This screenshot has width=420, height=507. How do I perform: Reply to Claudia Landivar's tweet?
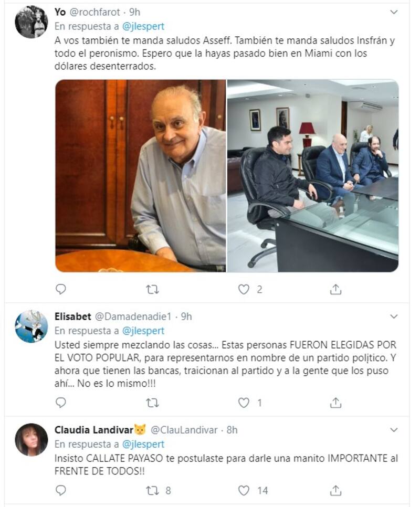pyautogui.click(x=61, y=490)
